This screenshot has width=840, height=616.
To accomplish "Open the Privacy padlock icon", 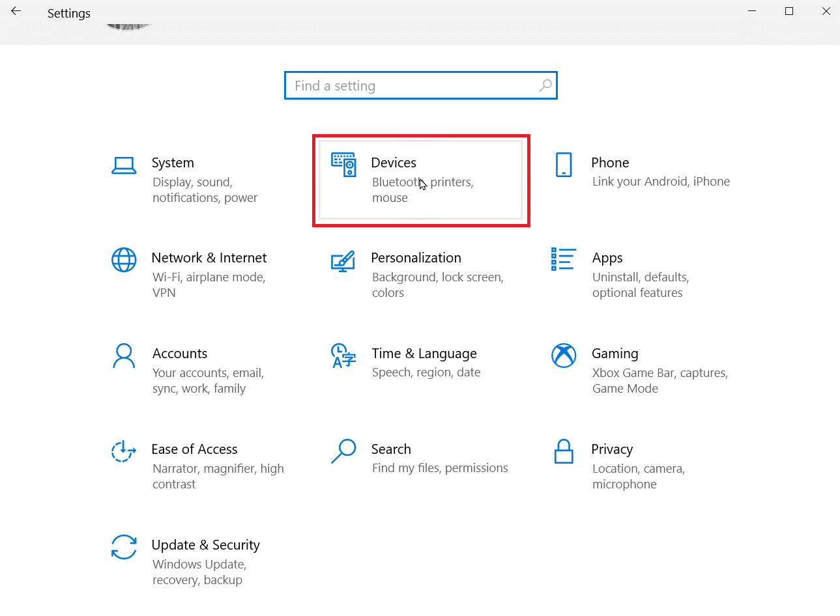I will (564, 451).
